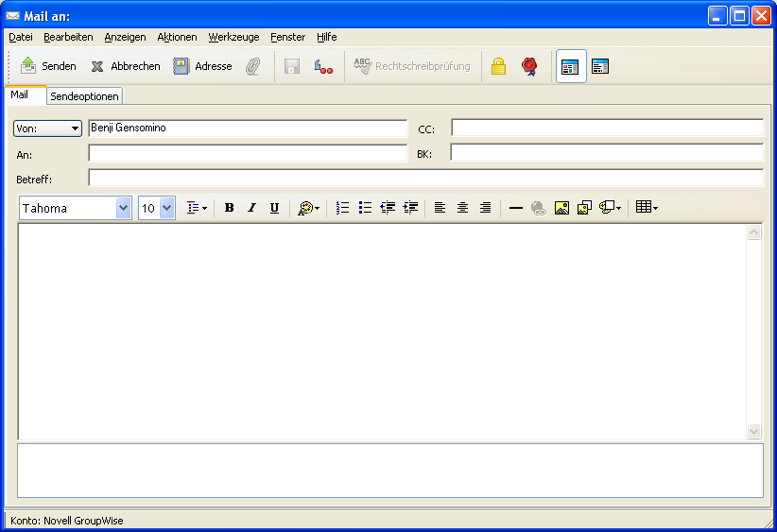This screenshot has width=777, height=532.
Task: Toggle the plain text view toolbar button
Action: 600,66
